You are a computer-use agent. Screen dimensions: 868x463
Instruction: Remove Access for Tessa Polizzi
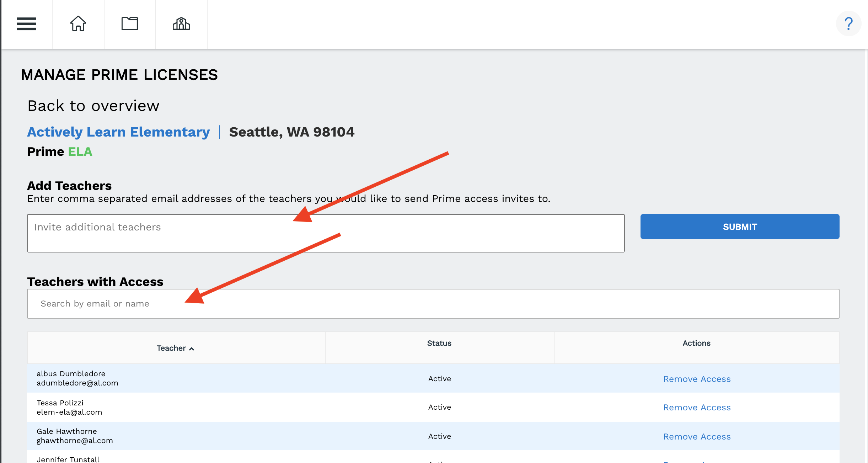697,408
